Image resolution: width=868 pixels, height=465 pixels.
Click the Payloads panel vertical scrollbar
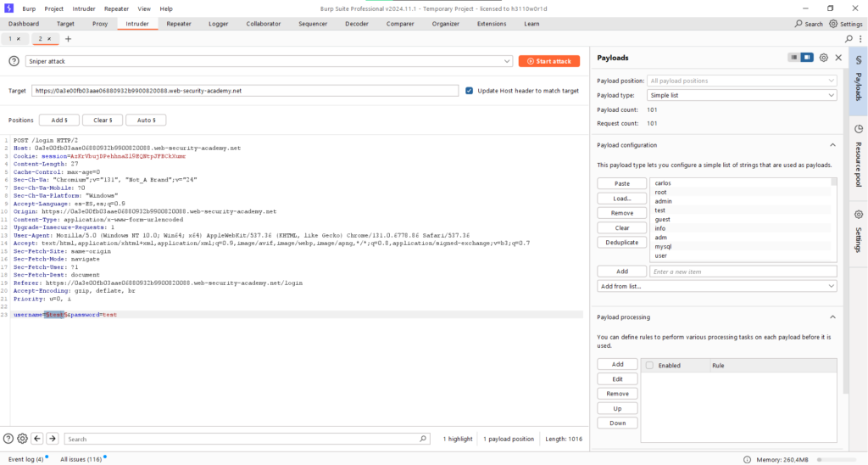tap(845, 232)
